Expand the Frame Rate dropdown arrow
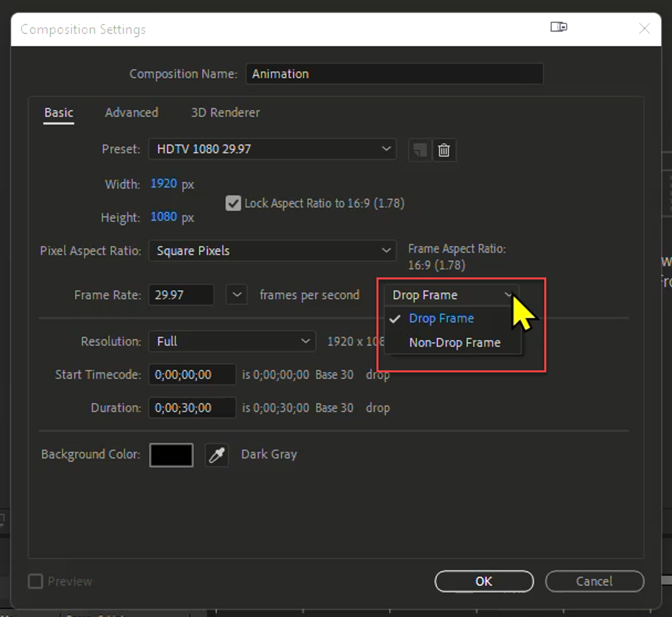Screen dimensions: 672x617 coord(236,294)
